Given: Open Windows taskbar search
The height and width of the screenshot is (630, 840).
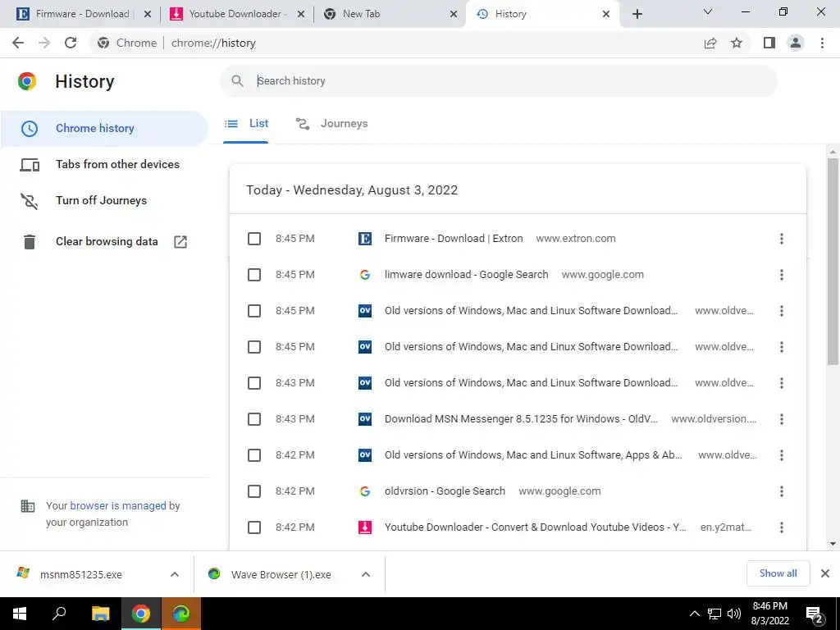Looking at the screenshot, I should click(x=59, y=614).
